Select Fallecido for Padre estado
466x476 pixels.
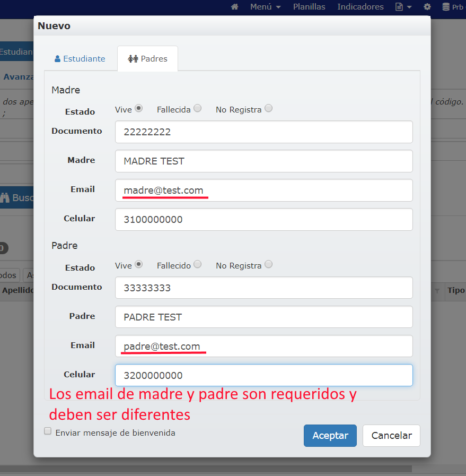[x=197, y=264]
